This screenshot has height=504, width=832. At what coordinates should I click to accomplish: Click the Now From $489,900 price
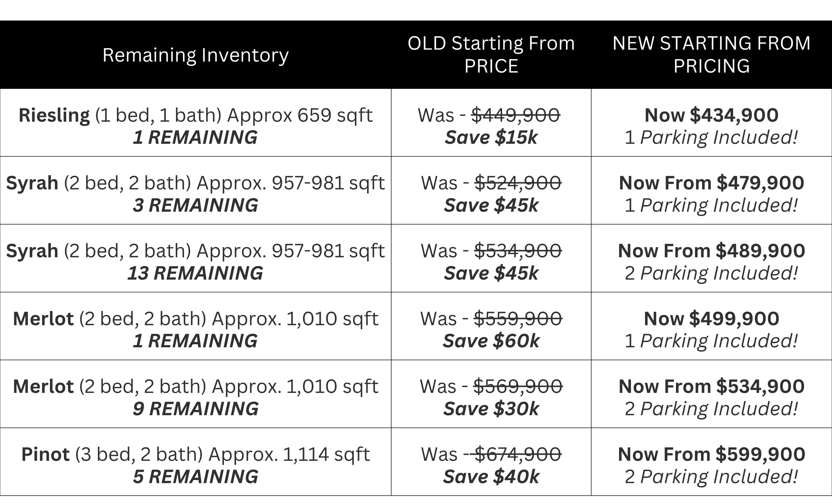[712, 251]
